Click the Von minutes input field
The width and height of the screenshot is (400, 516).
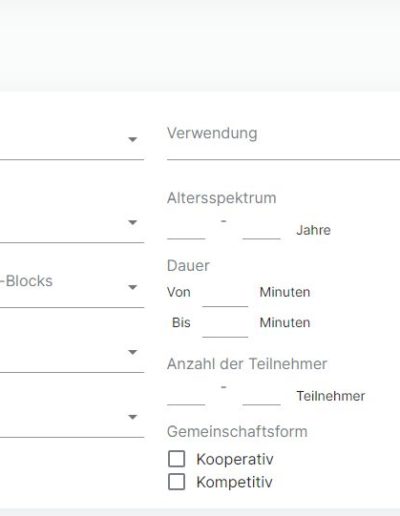(x=225, y=296)
